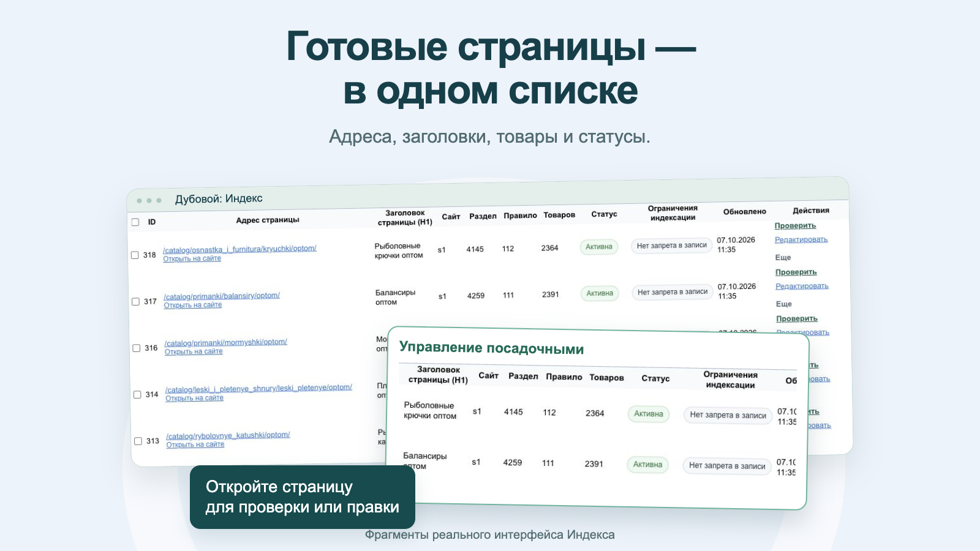Click 'Адрес страницы' column header
This screenshot has height=551, width=980.
[268, 220]
